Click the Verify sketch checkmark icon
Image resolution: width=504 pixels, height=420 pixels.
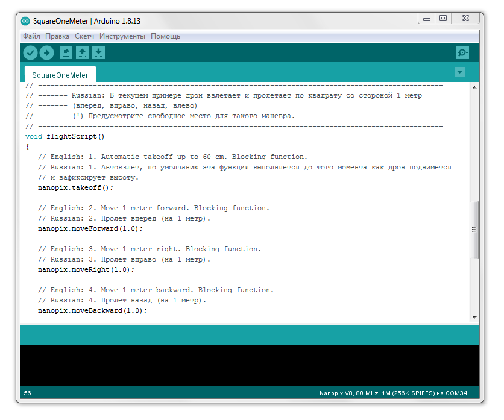(31, 53)
